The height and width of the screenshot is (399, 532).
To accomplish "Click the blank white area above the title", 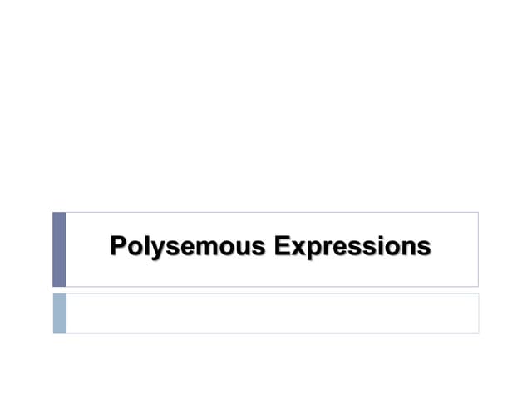I will coord(266,108).
